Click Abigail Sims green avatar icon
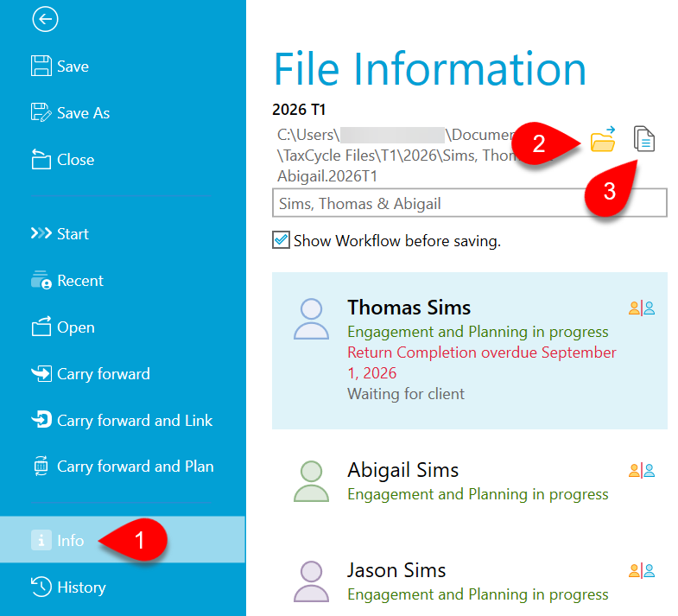The image size is (678, 616). [311, 481]
